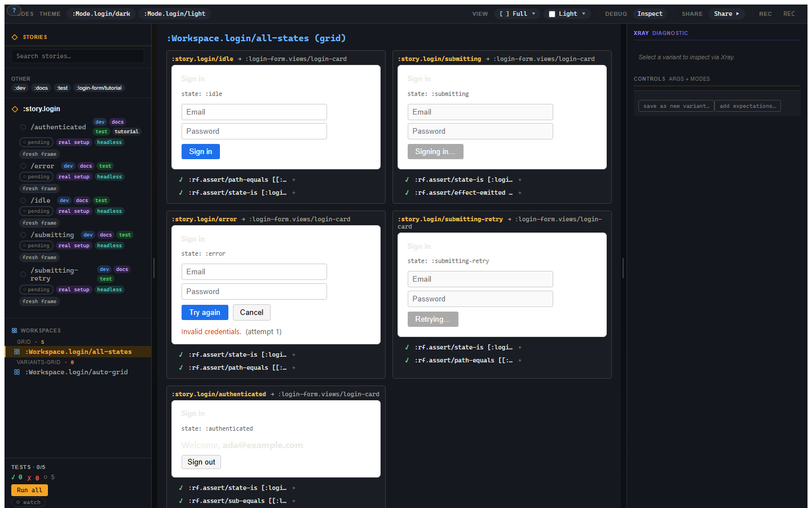Open the :login-form/tutorial tag

tap(99, 88)
